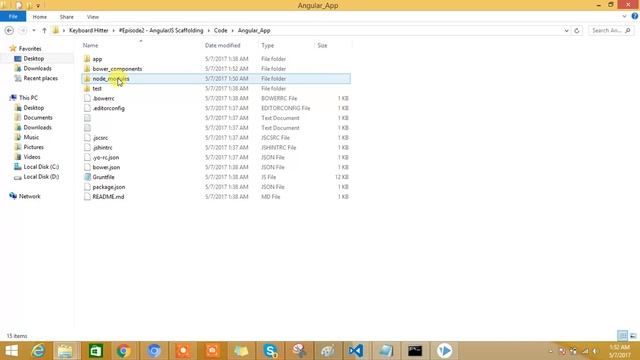Open Local Disk (C:)
The width and height of the screenshot is (640, 360).
[41, 167]
